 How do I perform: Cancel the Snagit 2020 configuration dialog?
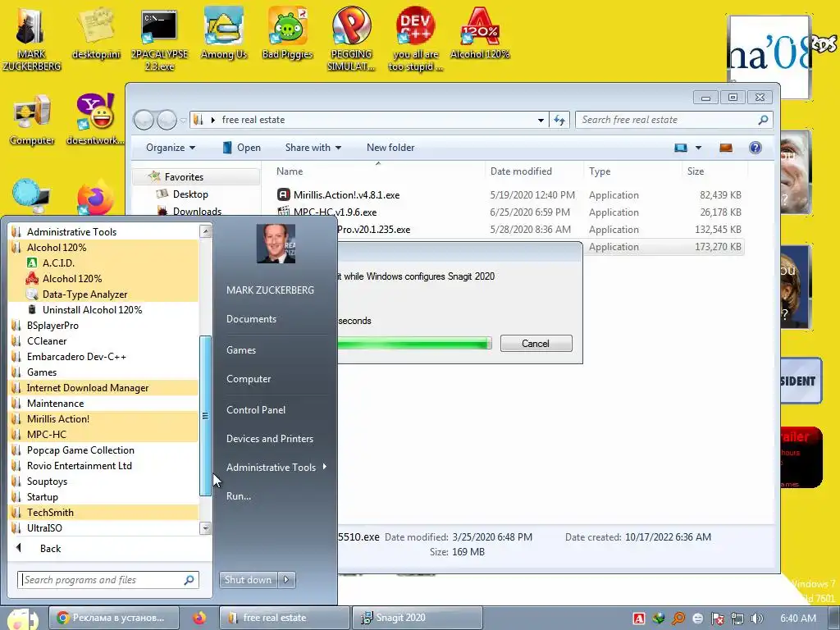(x=536, y=344)
